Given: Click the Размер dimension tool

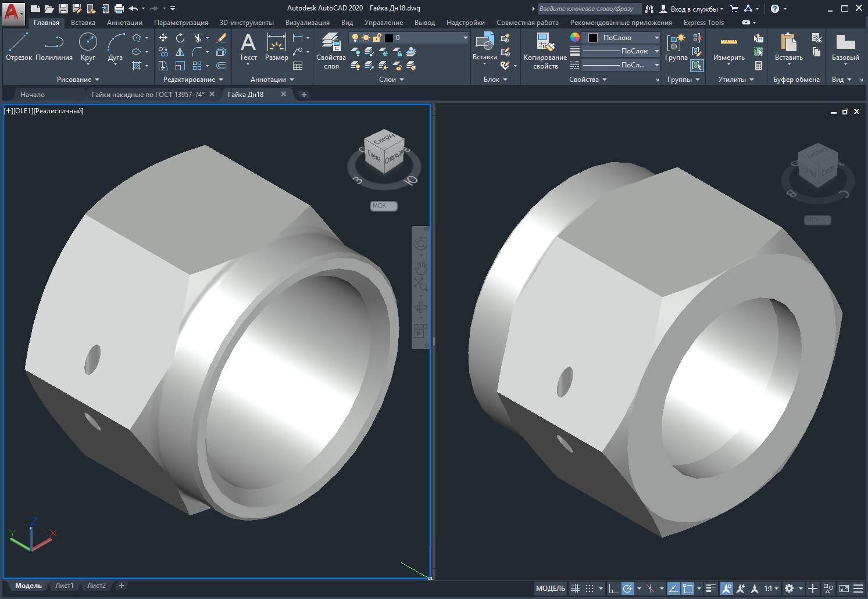Looking at the screenshot, I should [x=276, y=46].
